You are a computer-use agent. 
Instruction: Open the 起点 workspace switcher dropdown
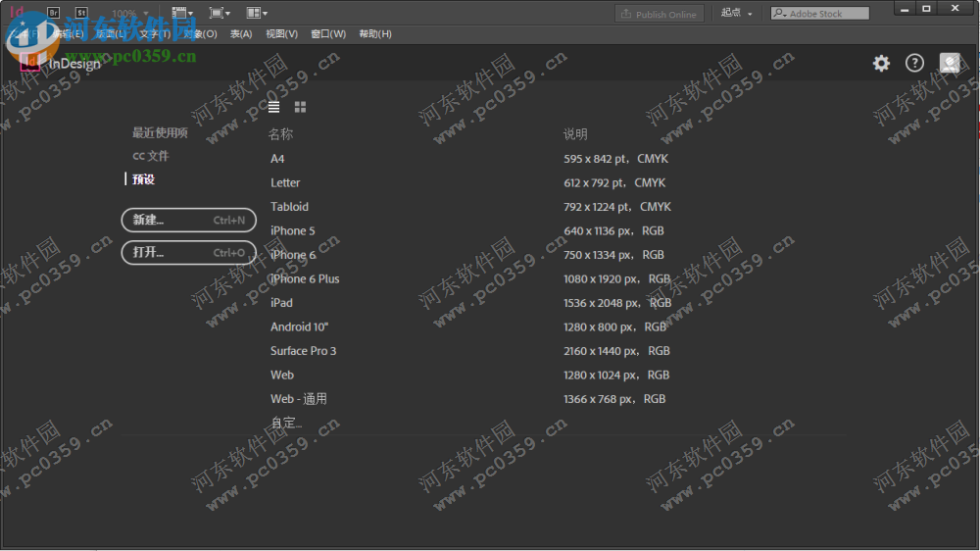coord(737,13)
